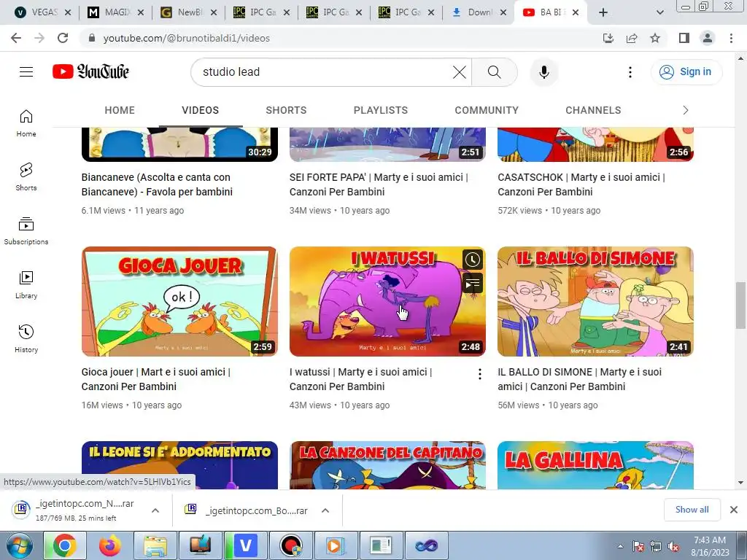Click the YouTube search input field
The height and width of the screenshot is (560, 747).
point(324,72)
